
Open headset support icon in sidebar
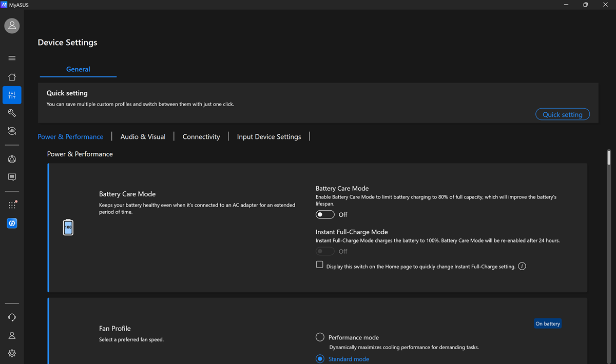(12, 317)
